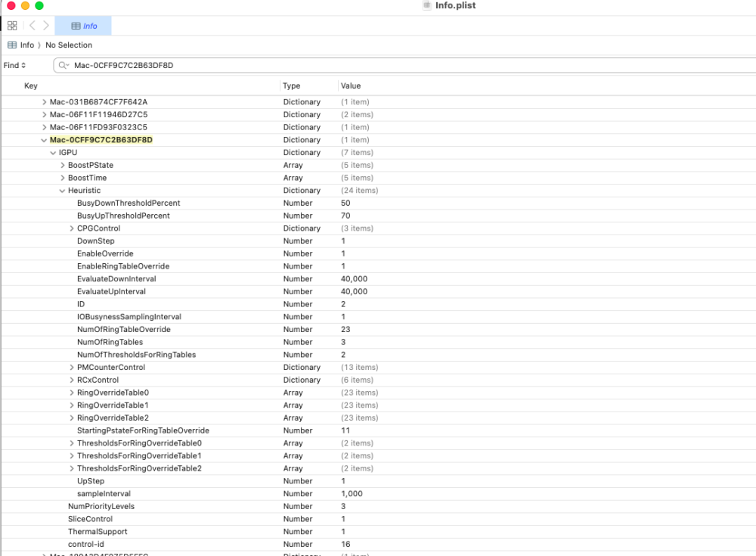756x556 pixels.
Task: Select the EvaluateUpInterval key
Action: coord(111,291)
